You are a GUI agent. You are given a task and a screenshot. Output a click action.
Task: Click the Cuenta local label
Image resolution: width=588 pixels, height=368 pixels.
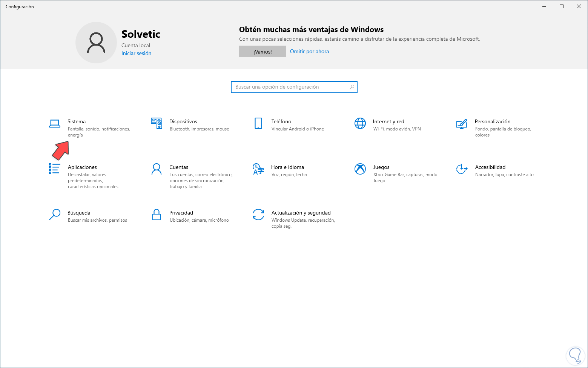coord(136,45)
